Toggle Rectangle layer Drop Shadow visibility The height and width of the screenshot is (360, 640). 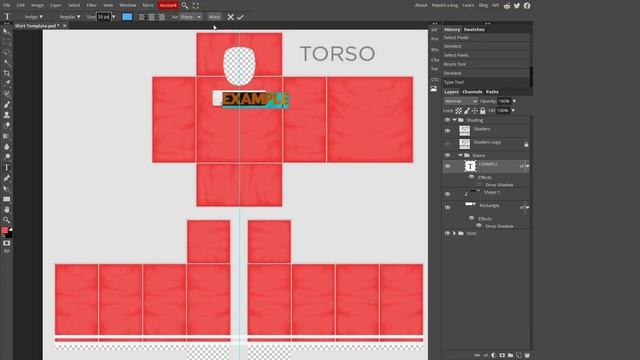tap(479, 226)
